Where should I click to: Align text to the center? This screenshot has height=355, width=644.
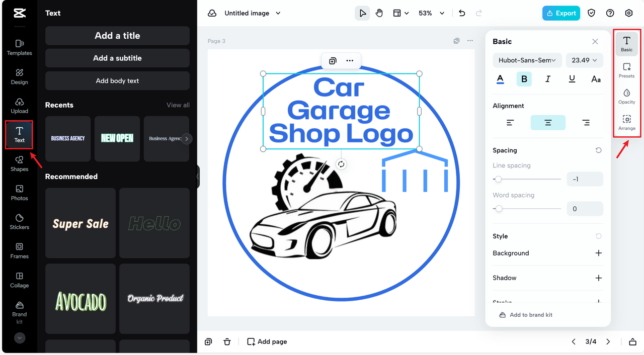(548, 123)
